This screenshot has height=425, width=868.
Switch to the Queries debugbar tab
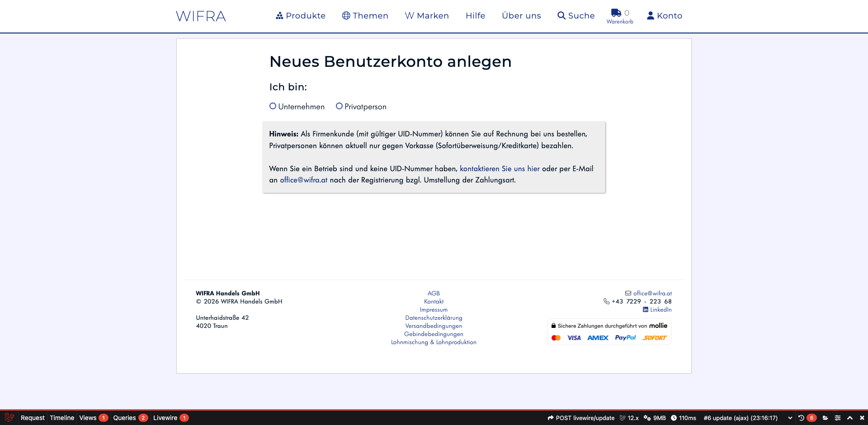point(125,418)
